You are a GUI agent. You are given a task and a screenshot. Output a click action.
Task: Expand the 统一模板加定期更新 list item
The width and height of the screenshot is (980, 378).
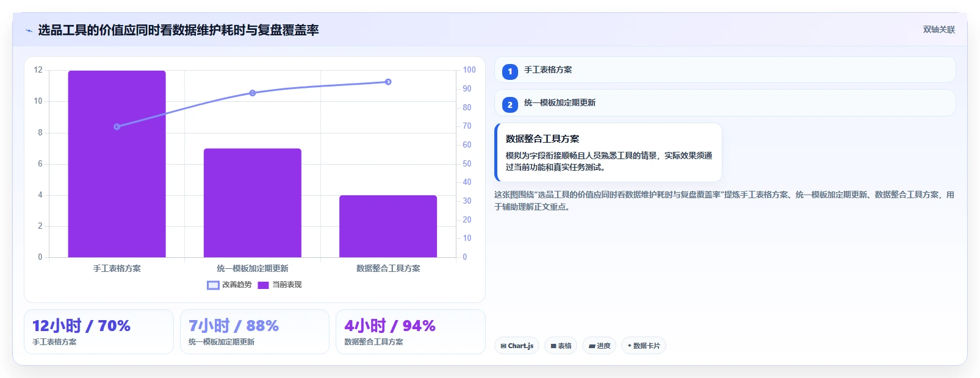pos(725,103)
